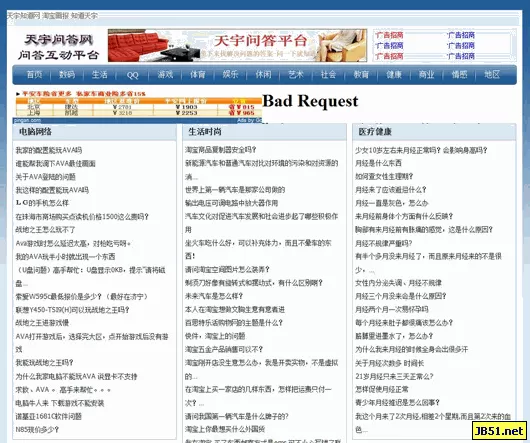Screen dimensions: 530x443
Task: Select the 商业 category
Action: pyautogui.click(x=427, y=74)
